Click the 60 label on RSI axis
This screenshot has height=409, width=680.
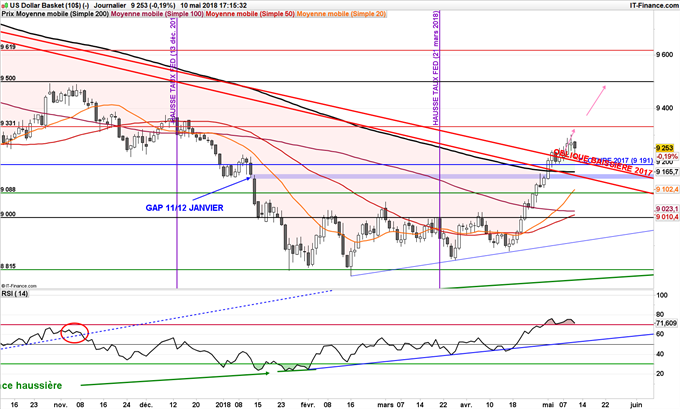660,334
